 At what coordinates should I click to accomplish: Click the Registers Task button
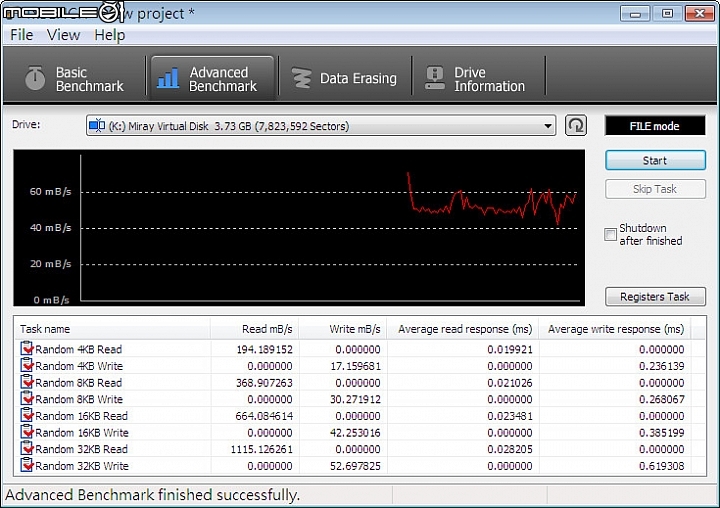pyautogui.click(x=655, y=297)
